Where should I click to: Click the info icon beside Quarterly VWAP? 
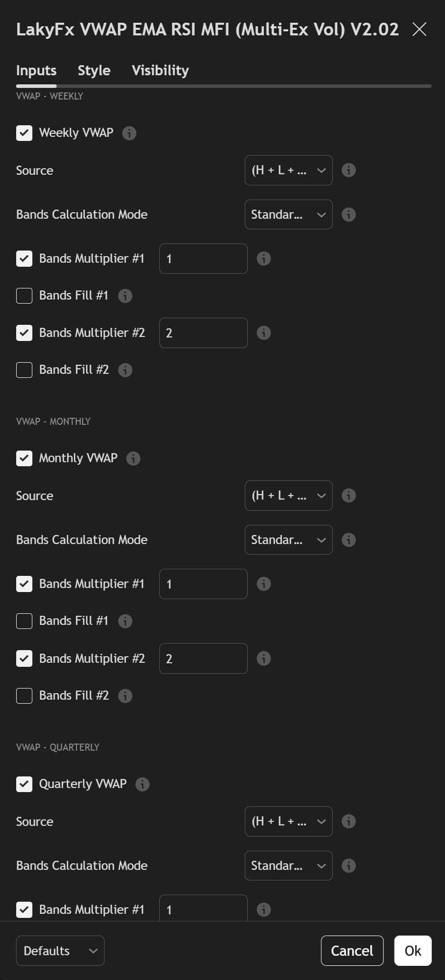coord(142,784)
